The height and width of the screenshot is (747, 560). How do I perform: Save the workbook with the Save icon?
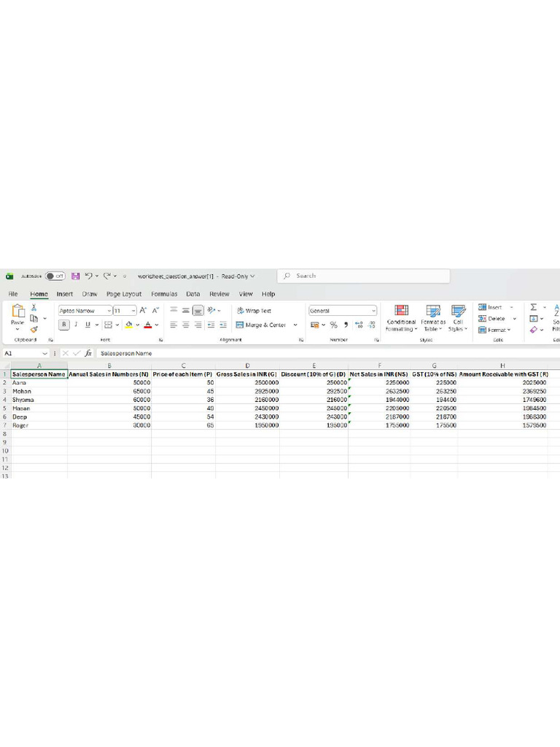coord(75,276)
